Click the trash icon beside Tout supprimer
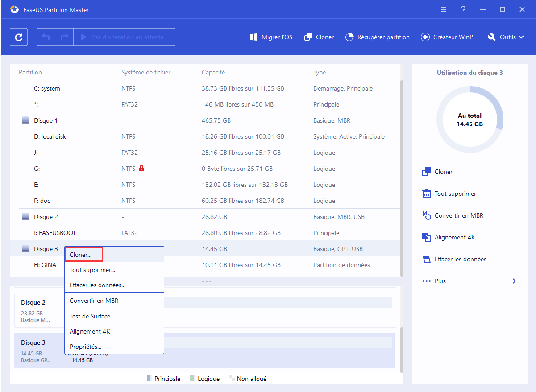Image resolution: width=536 pixels, height=392 pixels. [x=426, y=194]
